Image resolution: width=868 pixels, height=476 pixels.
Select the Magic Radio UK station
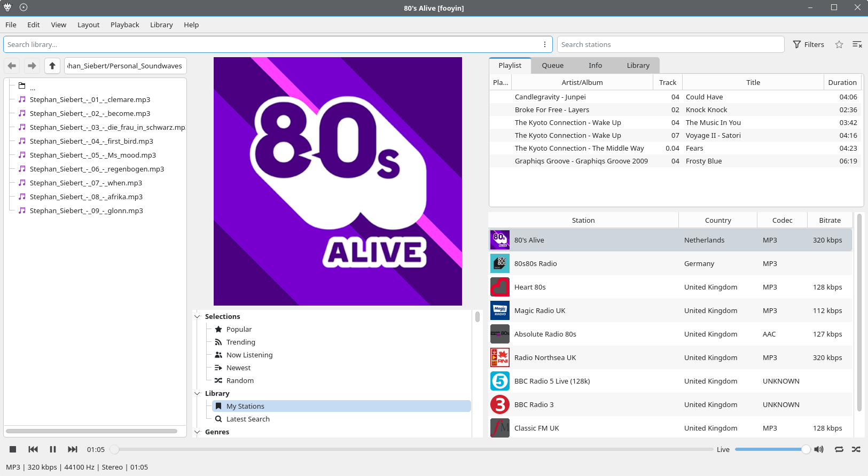point(670,310)
